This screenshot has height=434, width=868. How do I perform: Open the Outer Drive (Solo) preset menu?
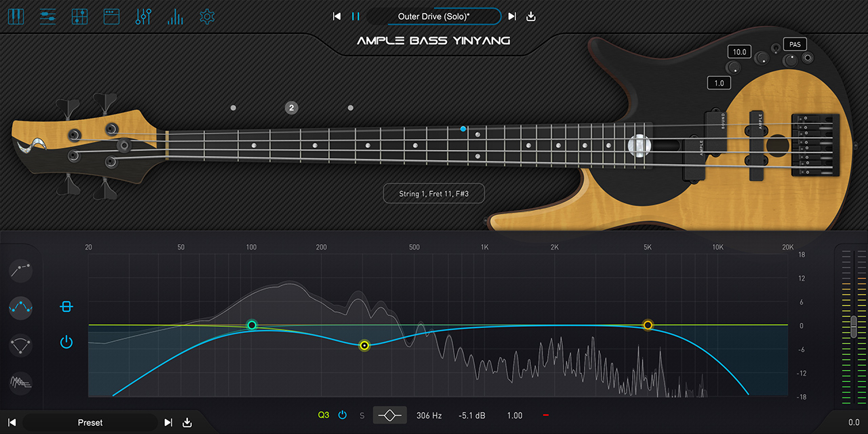(434, 16)
